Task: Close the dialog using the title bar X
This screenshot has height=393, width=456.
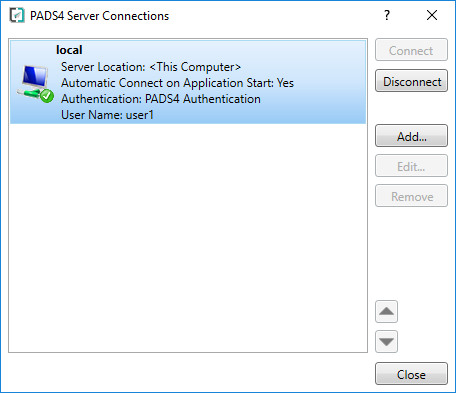Action: point(432,15)
